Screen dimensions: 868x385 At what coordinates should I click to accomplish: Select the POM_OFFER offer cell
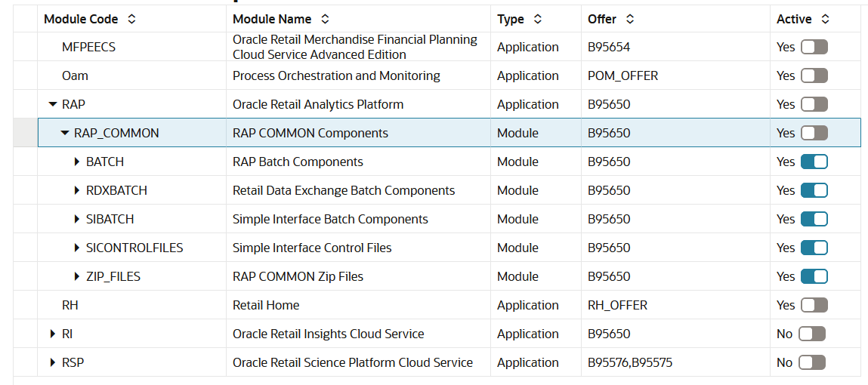point(676,75)
